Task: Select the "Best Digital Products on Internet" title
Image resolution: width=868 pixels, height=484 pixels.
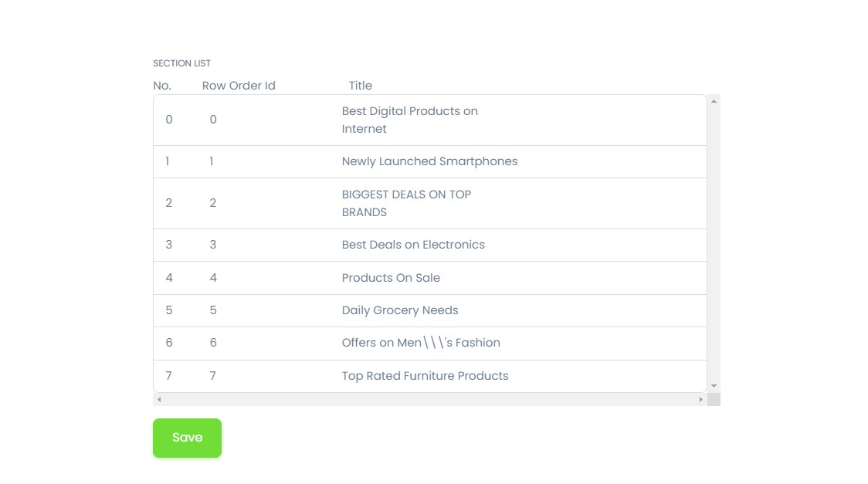Action: coord(409,120)
